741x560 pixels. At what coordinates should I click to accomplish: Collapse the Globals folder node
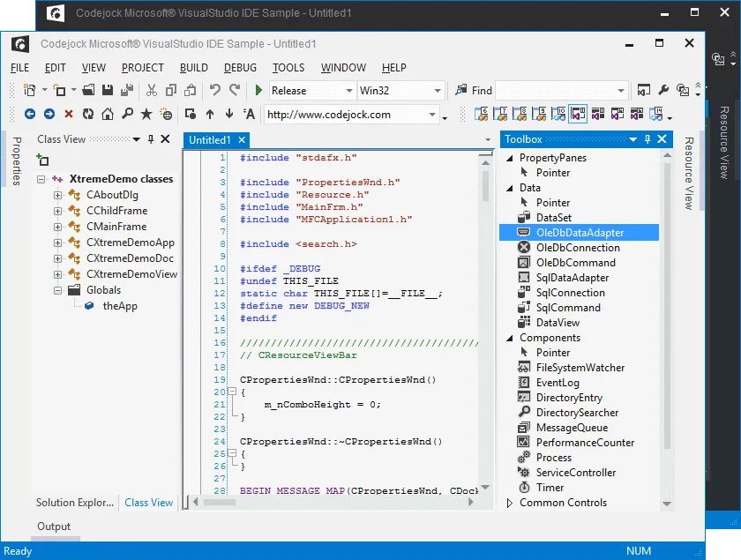tap(57, 290)
